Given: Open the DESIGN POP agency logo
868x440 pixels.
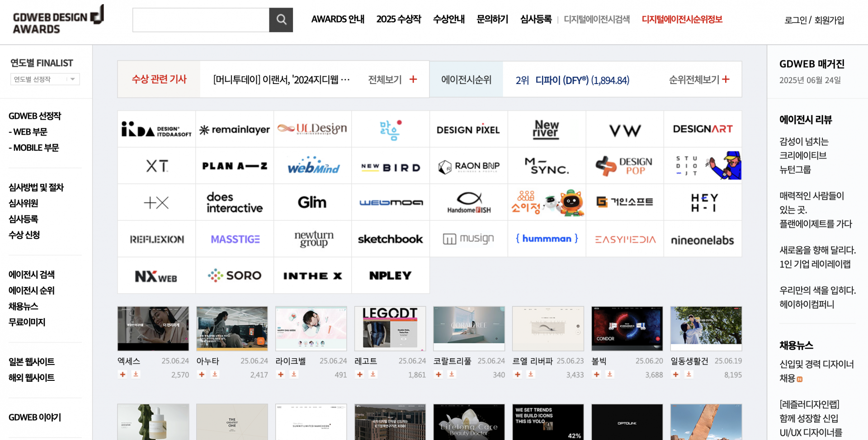Looking at the screenshot, I should [x=625, y=166].
